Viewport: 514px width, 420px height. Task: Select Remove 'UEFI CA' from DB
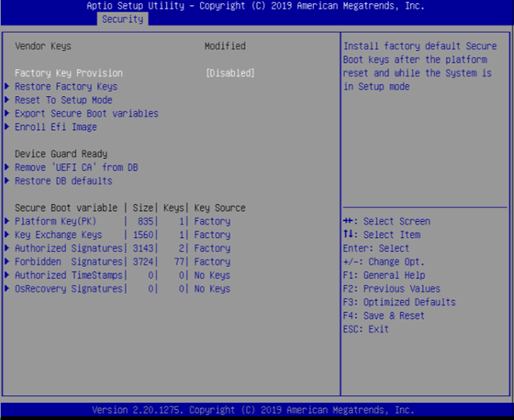76,167
